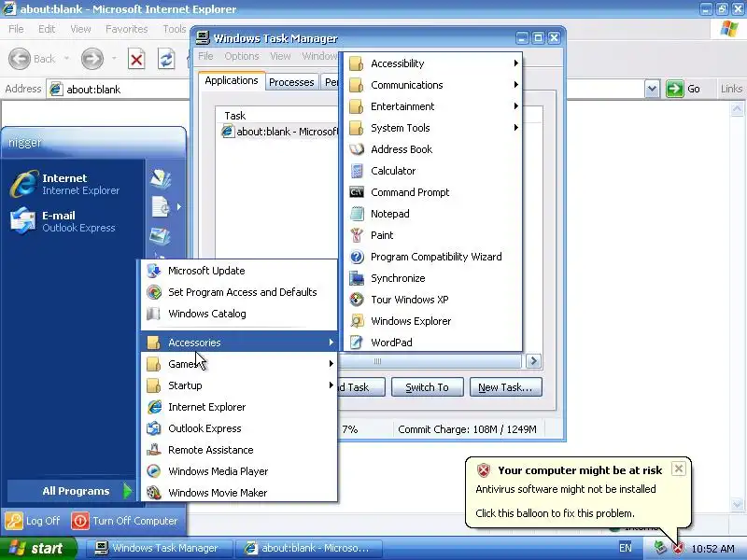Expand the System Tools submenu
This screenshot has width=747, height=560.
(432, 128)
